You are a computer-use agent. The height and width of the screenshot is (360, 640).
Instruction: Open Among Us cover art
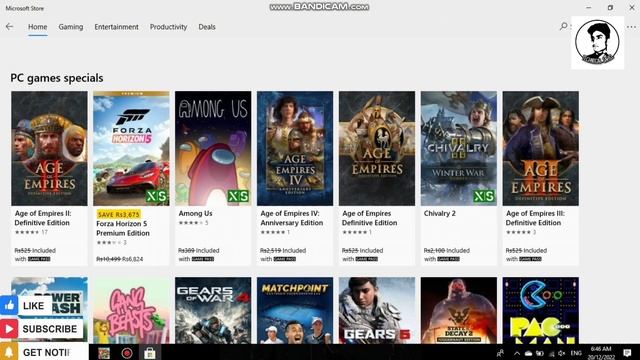[x=213, y=148]
